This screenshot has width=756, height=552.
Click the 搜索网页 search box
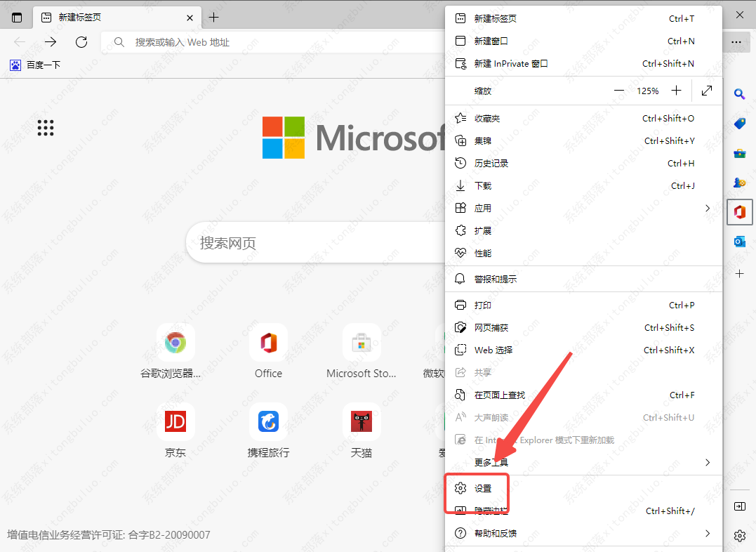(316, 243)
